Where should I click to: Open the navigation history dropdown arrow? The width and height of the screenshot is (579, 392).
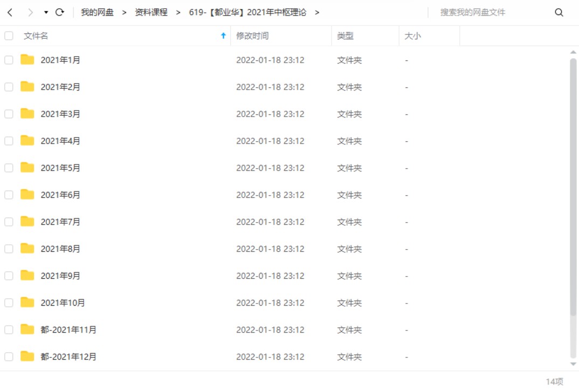coord(46,12)
